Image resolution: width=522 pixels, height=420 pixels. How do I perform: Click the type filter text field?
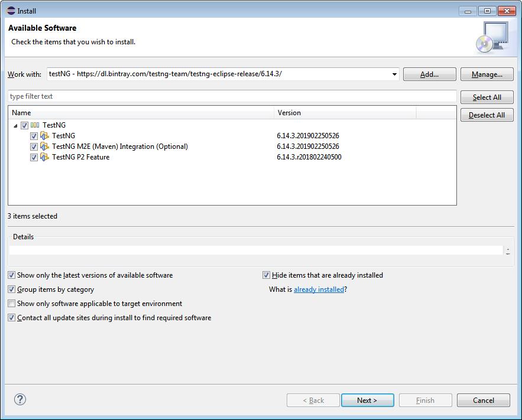pos(232,96)
